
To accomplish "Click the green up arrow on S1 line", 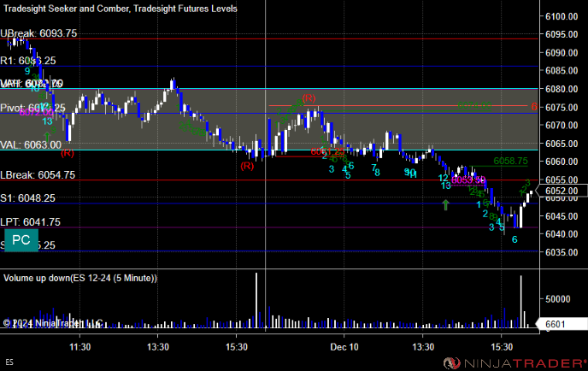I will coord(445,205).
